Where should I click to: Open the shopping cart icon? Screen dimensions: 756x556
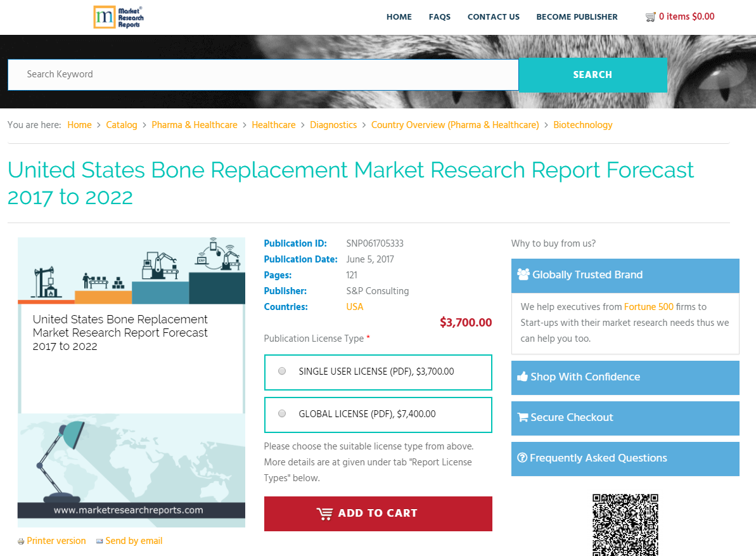coord(650,17)
